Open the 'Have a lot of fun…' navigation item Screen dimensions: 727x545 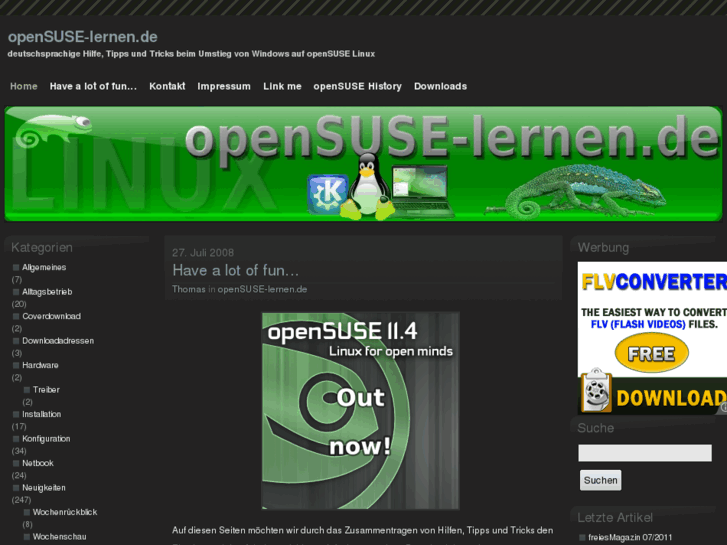click(93, 86)
